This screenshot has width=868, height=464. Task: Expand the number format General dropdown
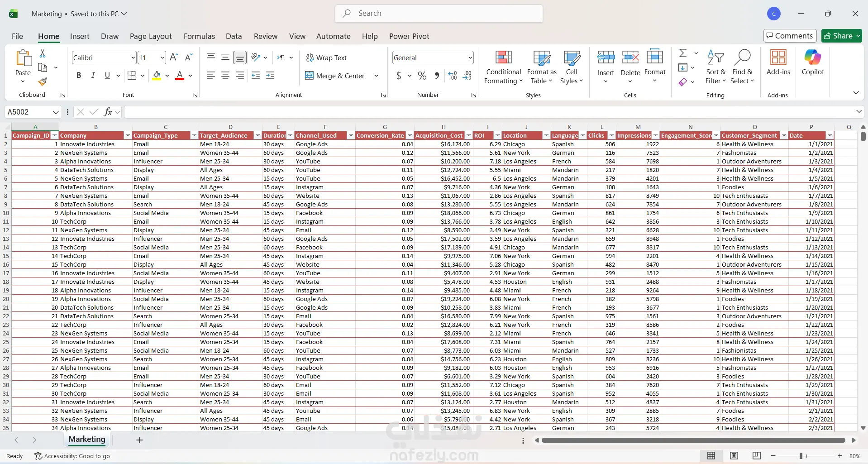click(470, 57)
